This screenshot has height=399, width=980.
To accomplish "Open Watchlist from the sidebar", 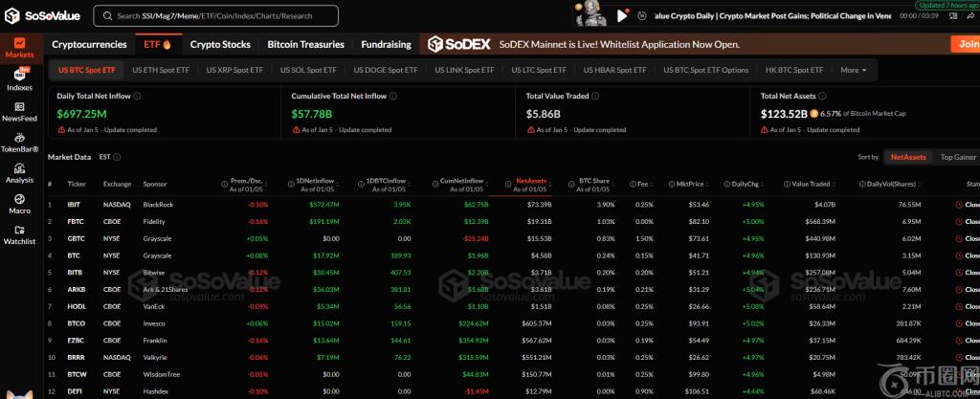I will 19,234.
